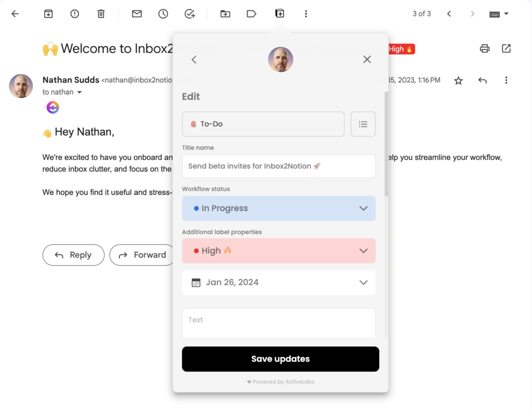This screenshot has height=409, width=532.
Task: Open the To-Do database selector
Action: point(263,124)
